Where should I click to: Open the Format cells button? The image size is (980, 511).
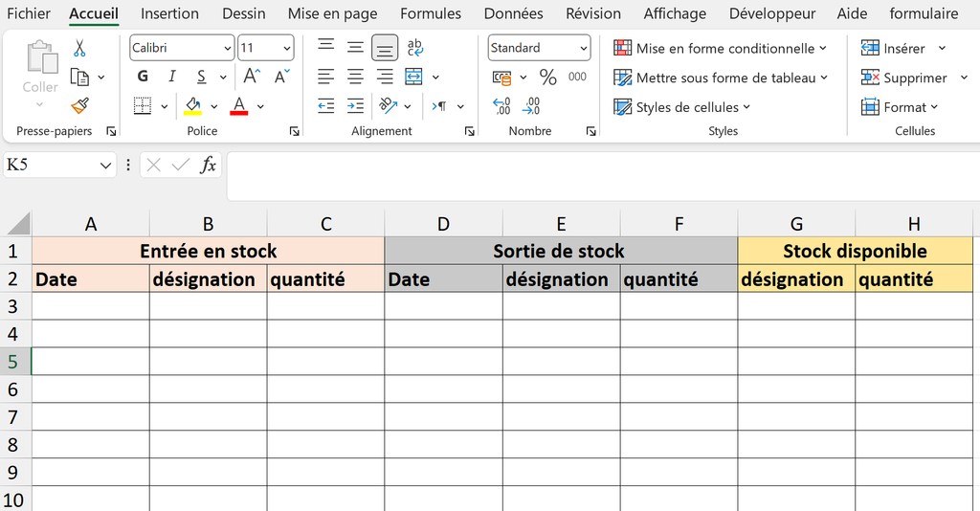pos(900,107)
